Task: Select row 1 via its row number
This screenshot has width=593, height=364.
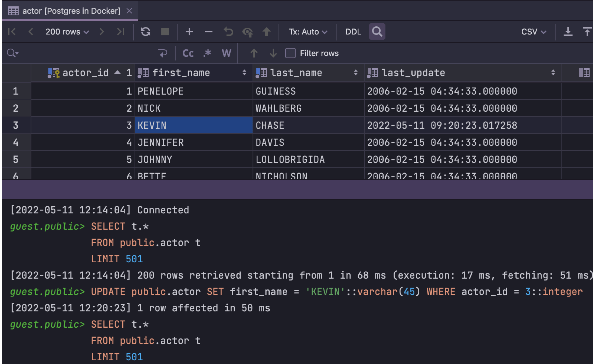Action: 16,91
